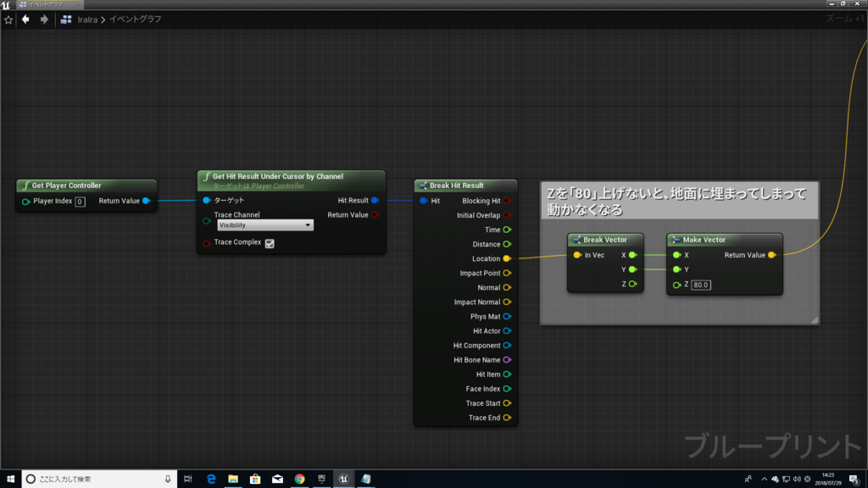Go forward with the right arrow
The height and width of the screenshot is (488, 868).
pyautogui.click(x=44, y=19)
